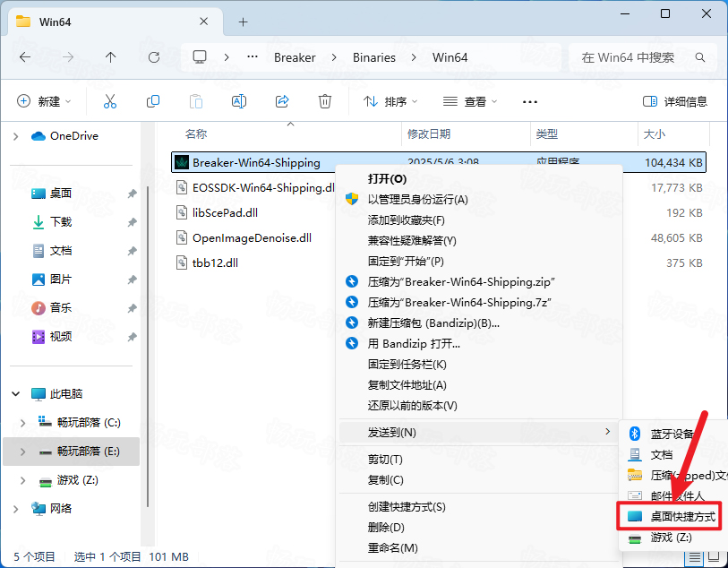
Task: Click the 详细信息 details pane button
Action: pyautogui.click(x=675, y=101)
